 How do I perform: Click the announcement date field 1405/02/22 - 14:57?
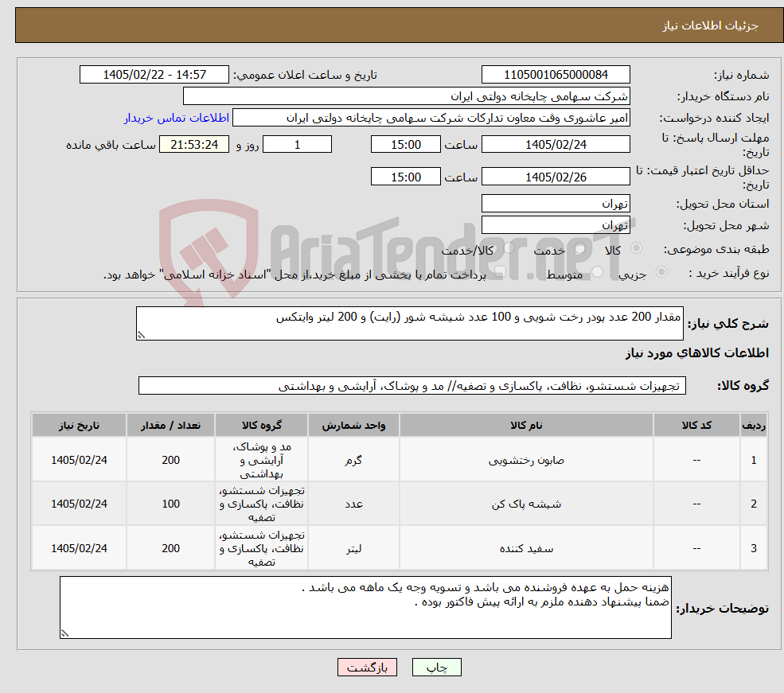click(x=154, y=75)
